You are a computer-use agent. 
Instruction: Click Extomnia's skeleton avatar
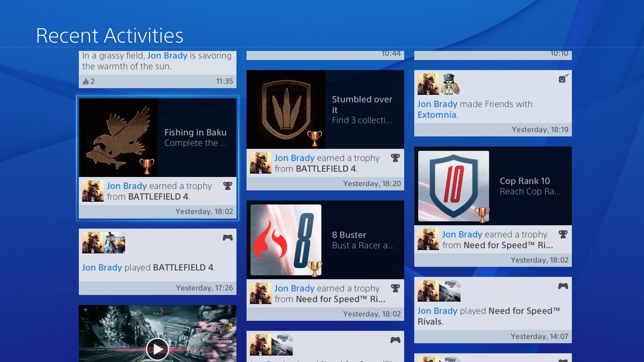tap(450, 84)
